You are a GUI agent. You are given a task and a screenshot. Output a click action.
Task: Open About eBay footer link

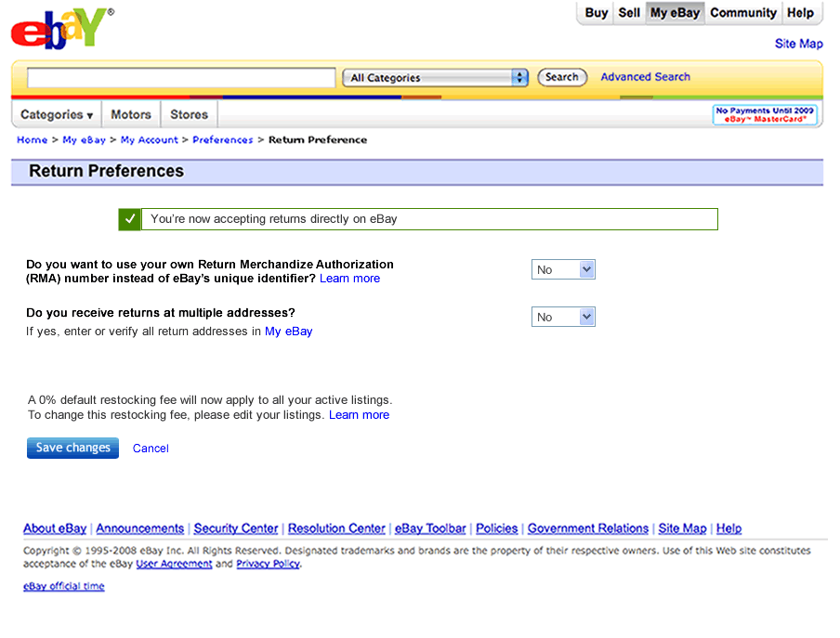click(x=55, y=528)
